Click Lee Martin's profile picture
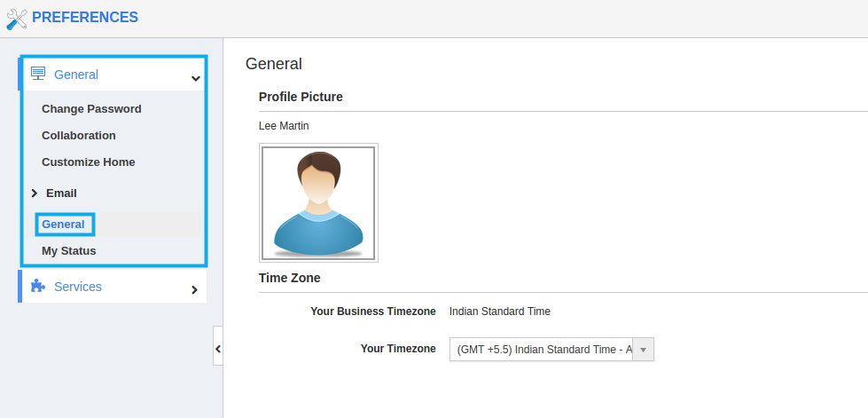 318,203
